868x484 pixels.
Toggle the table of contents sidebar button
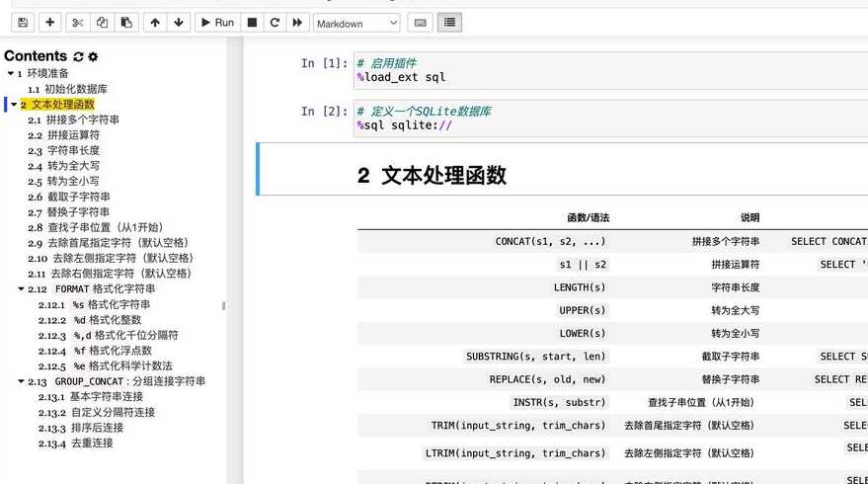click(x=449, y=23)
